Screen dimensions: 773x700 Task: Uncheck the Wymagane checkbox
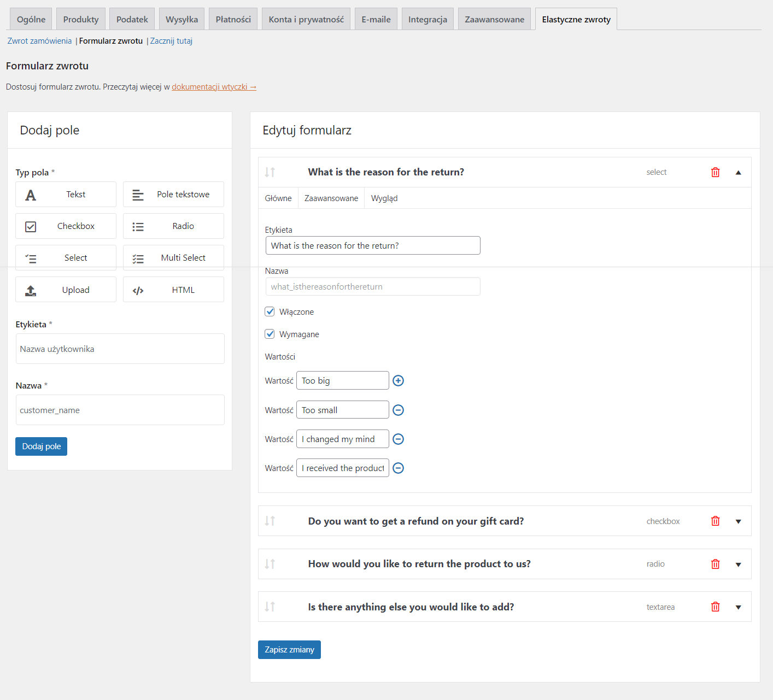click(x=270, y=334)
